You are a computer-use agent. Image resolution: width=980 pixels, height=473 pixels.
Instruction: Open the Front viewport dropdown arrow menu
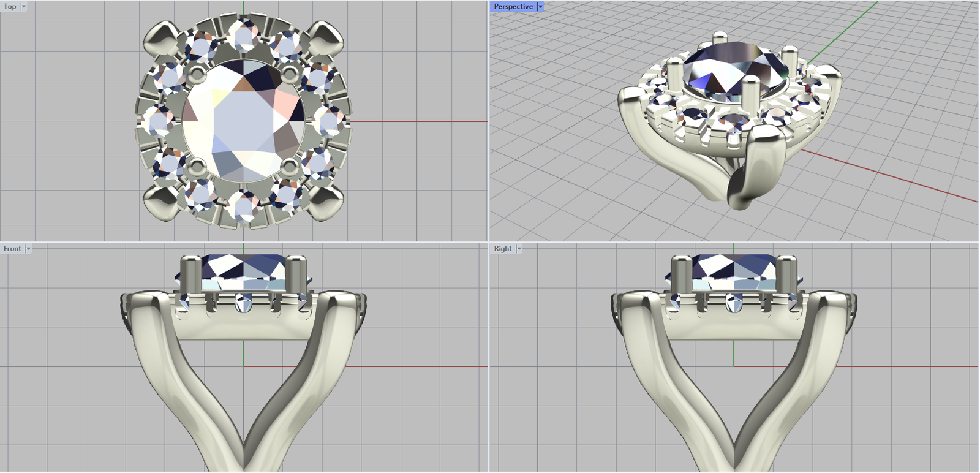coord(28,249)
